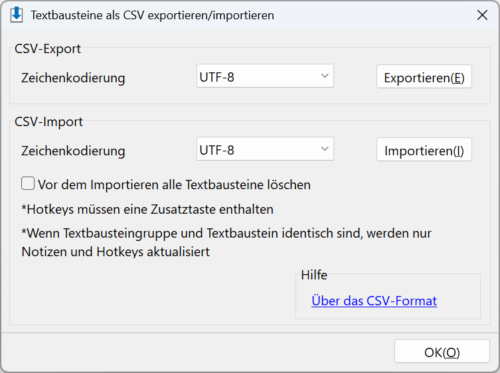Click the Importieren(I) button

point(424,150)
